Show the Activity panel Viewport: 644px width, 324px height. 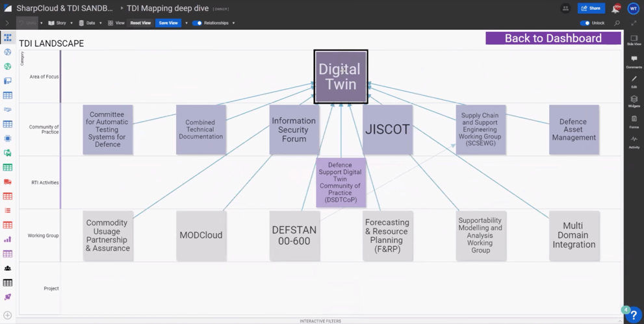pos(634,142)
